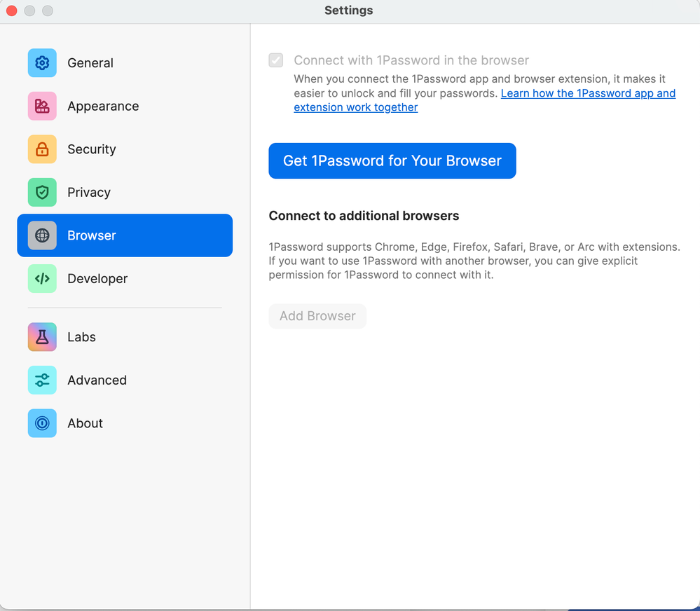
Task: Select the Labs text label in sidebar
Action: (x=81, y=337)
